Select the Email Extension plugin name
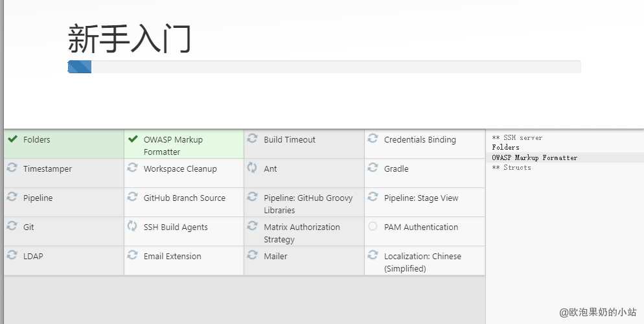The height and width of the screenshot is (324, 644). [172, 256]
